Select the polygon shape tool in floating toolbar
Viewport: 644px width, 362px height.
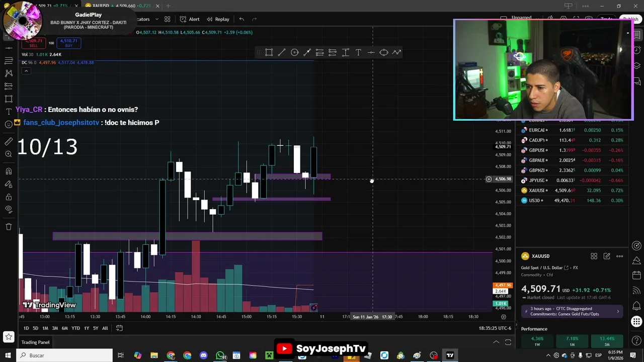coord(384,52)
